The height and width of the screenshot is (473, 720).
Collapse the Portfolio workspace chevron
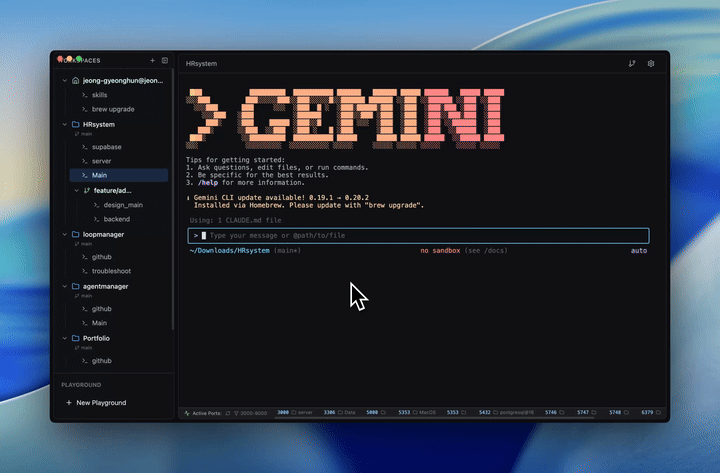[65, 338]
